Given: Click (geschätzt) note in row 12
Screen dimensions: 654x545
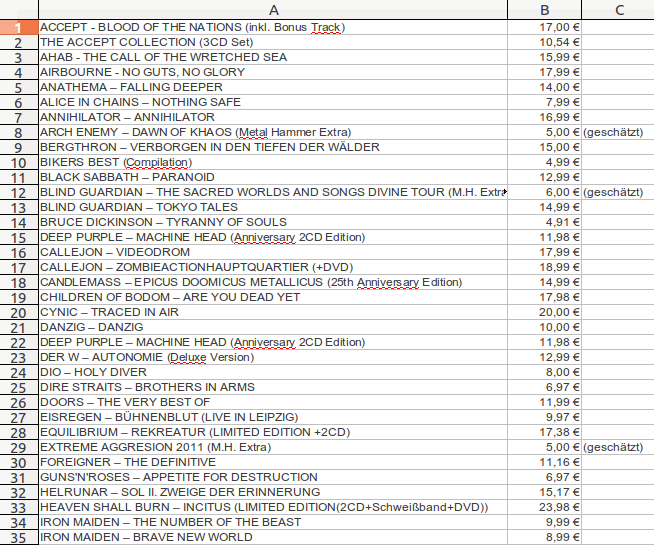Looking at the screenshot, I should coord(618,193).
